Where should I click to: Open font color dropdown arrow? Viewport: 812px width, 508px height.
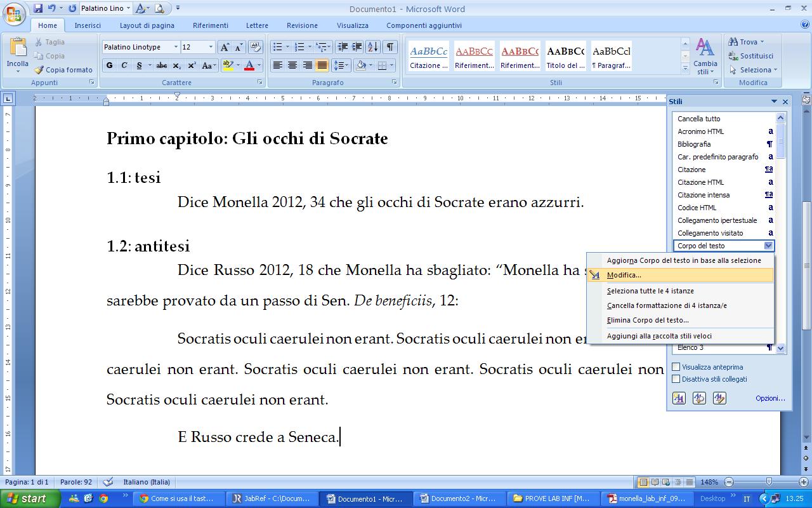click(259, 65)
